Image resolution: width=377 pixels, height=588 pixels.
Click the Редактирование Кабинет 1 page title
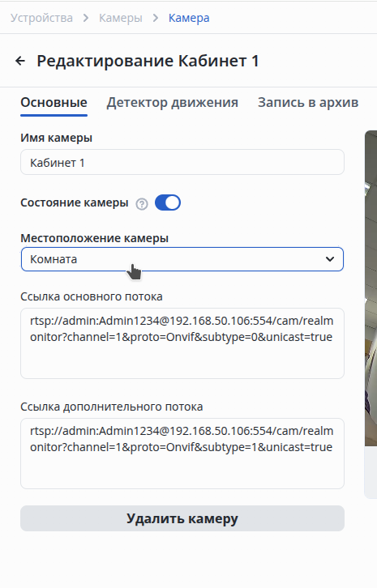tap(148, 61)
